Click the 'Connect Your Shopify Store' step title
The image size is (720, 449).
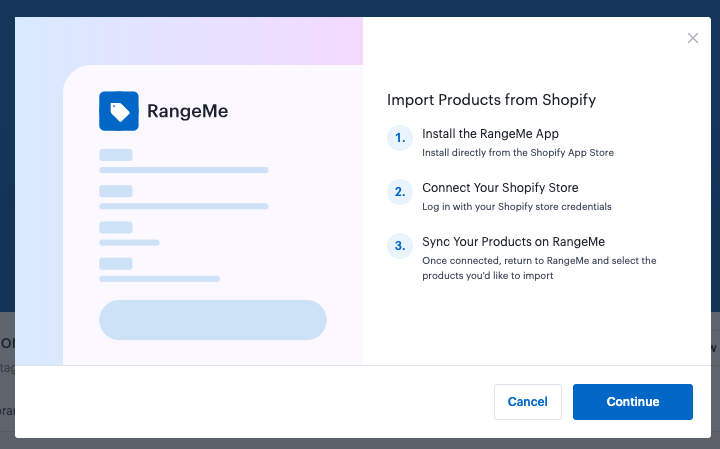500,188
